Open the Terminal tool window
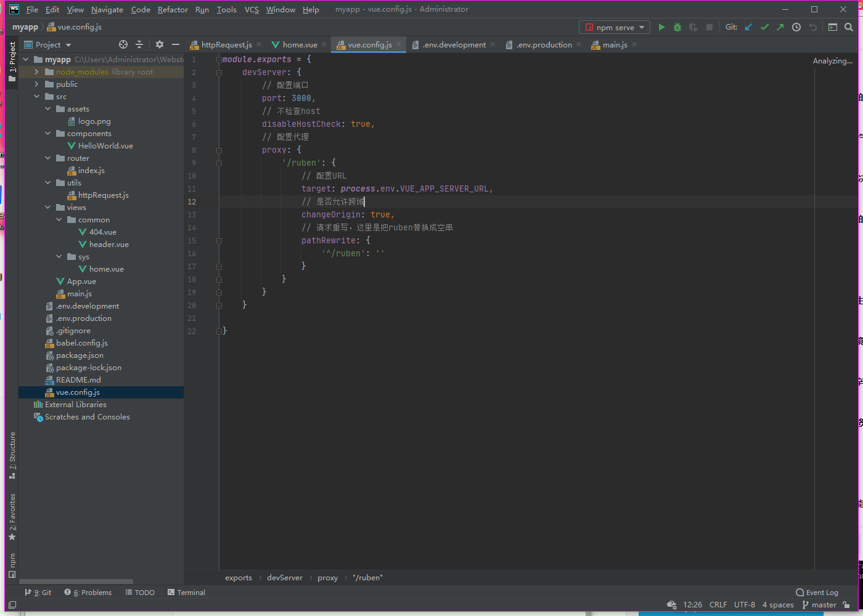 click(x=186, y=593)
